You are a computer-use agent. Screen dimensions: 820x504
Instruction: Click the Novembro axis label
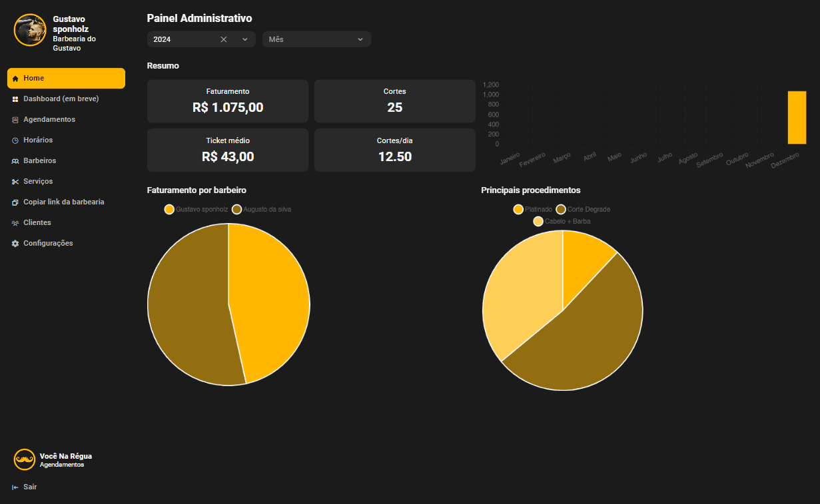tap(759, 160)
